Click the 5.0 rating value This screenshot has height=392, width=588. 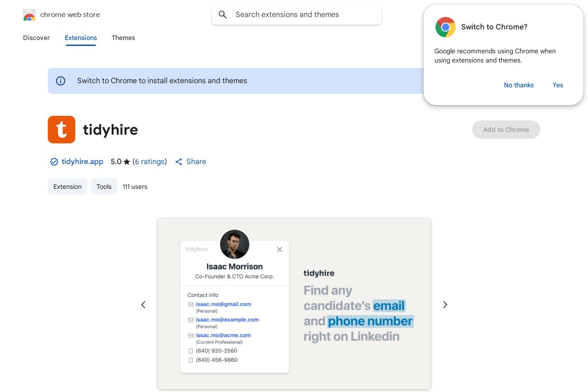116,162
